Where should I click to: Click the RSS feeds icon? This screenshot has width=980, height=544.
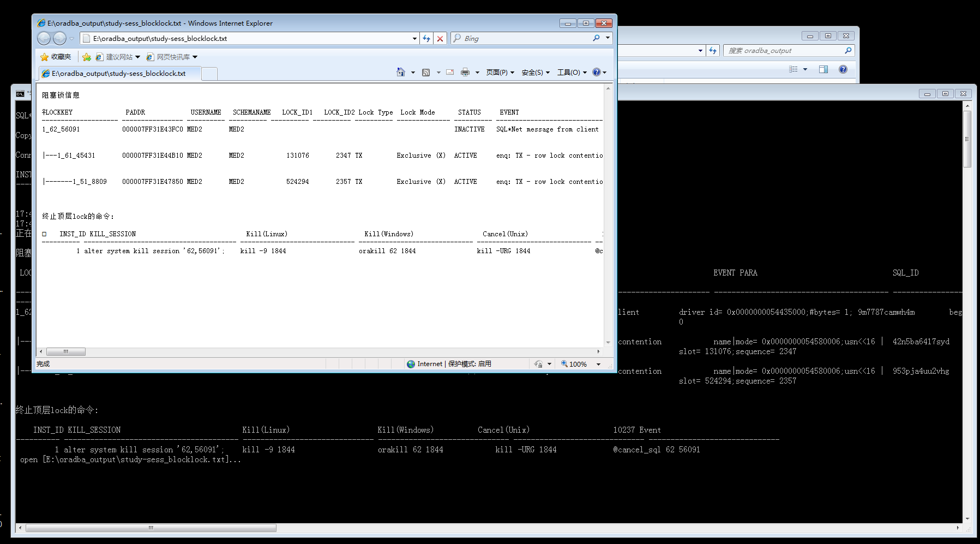coord(426,72)
